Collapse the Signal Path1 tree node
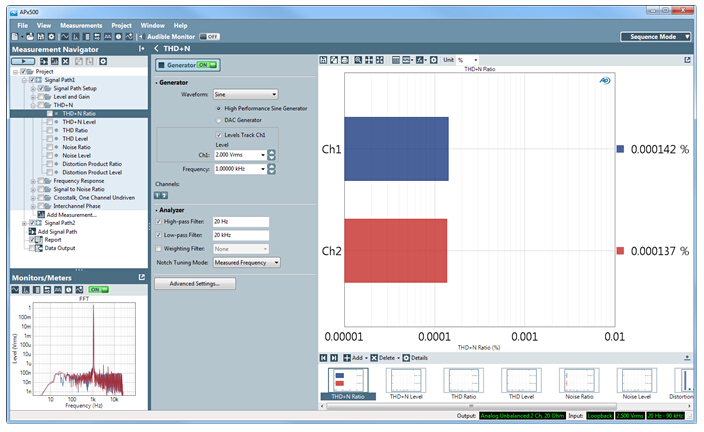Viewport: 704px width, 432px height. [24, 80]
